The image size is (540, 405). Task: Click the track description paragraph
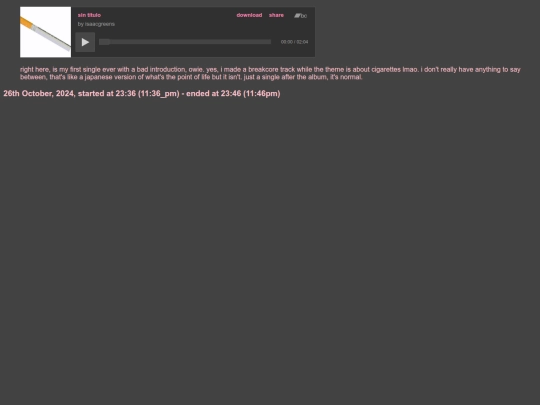coord(270,73)
